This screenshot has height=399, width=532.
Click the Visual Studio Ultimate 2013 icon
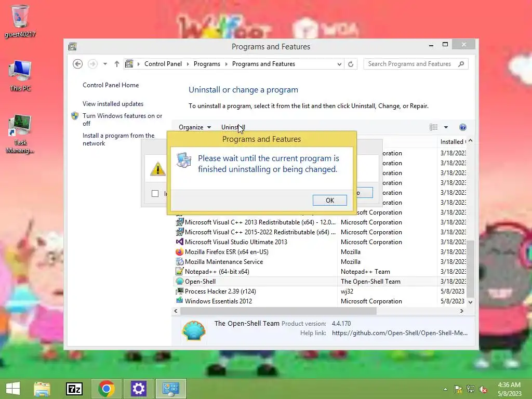179,242
